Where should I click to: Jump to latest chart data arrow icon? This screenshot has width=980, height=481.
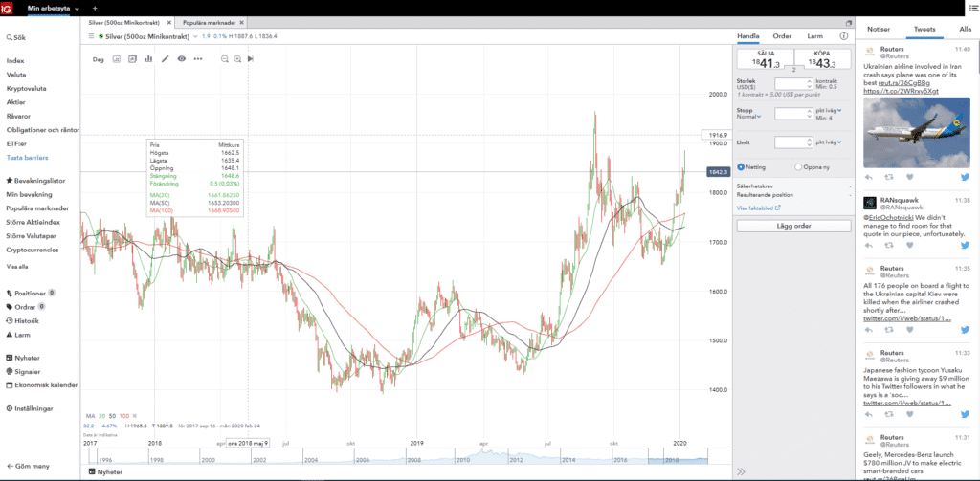point(251,58)
